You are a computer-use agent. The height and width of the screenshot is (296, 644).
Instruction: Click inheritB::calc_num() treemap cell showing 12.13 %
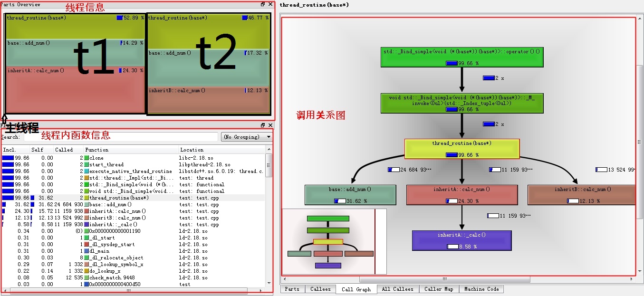point(209,100)
